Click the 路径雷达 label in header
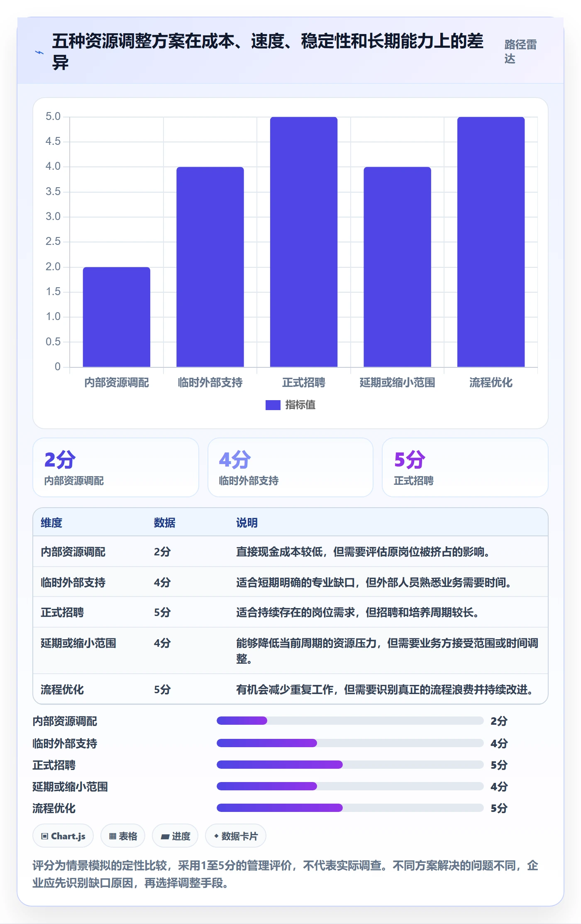The width and height of the screenshot is (581, 924). pyautogui.click(x=521, y=51)
